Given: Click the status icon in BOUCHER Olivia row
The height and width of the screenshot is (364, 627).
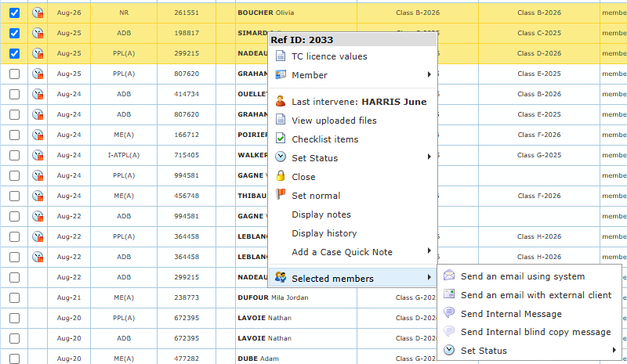Looking at the screenshot, I should click(x=38, y=13).
